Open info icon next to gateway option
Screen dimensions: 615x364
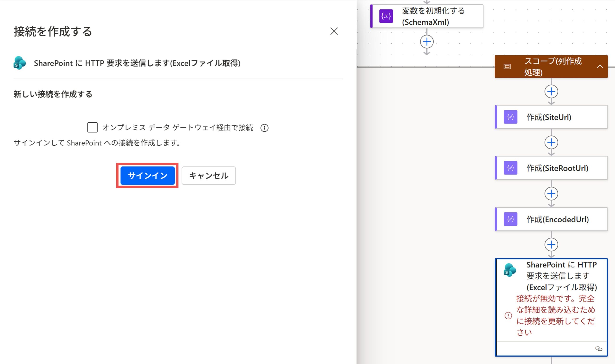pyautogui.click(x=264, y=128)
